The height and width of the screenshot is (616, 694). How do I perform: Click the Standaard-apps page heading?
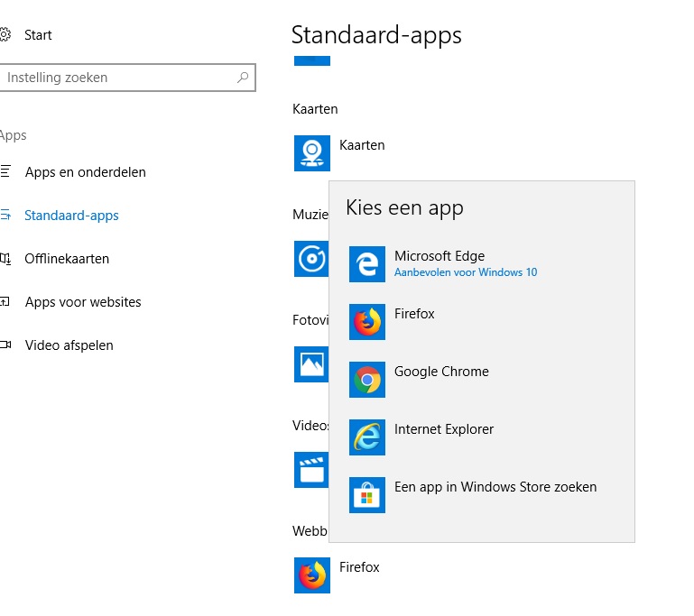pyautogui.click(x=376, y=35)
